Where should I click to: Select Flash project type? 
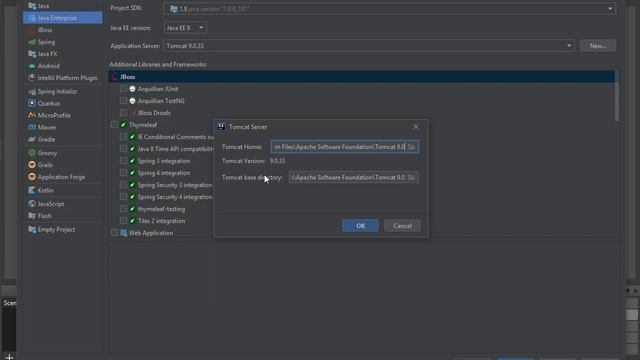(x=44, y=216)
